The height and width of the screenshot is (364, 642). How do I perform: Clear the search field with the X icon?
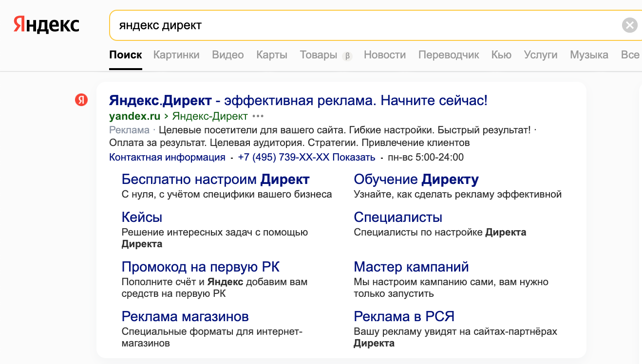coord(630,25)
